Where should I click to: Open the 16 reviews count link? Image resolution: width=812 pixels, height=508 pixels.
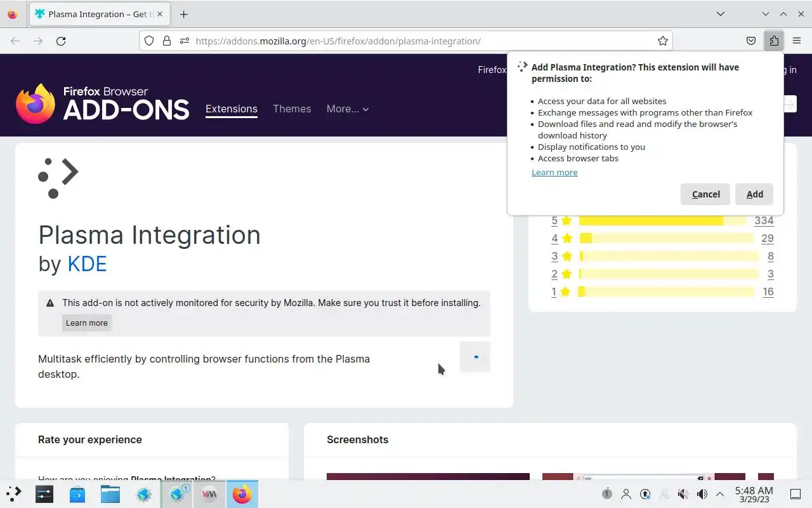(768, 291)
